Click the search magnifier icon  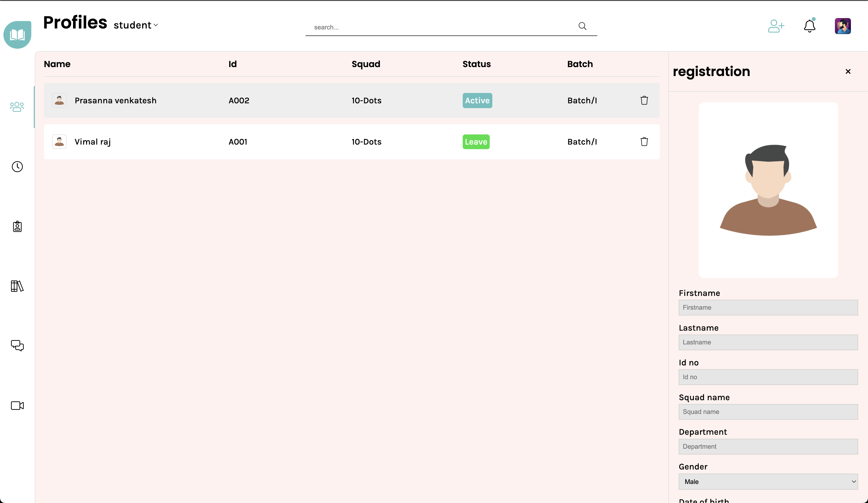point(582,26)
